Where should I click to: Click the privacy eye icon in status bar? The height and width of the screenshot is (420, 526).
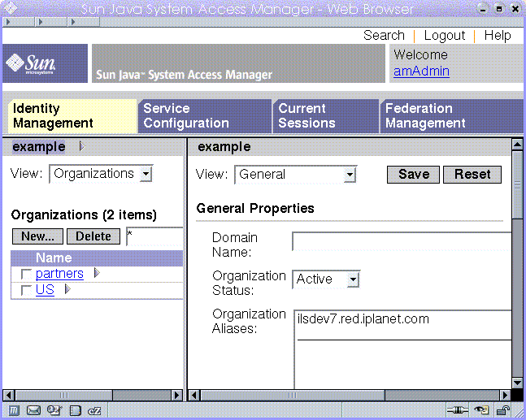pos(481,410)
